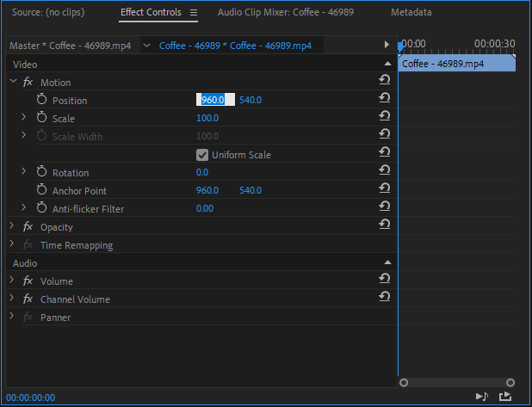Reset the Motion effect
Image resolution: width=532 pixels, height=407 pixels.
pyautogui.click(x=385, y=80)
